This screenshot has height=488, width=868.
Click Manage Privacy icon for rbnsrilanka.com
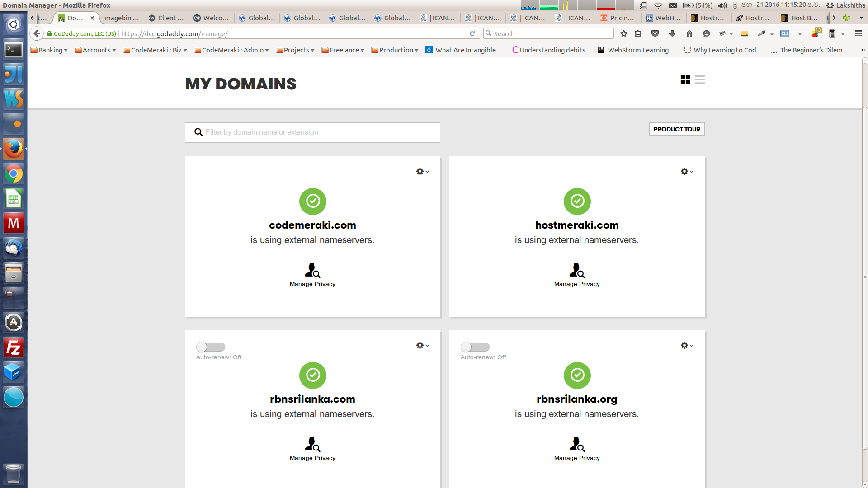pyautogui.click(x=312, y=444)
